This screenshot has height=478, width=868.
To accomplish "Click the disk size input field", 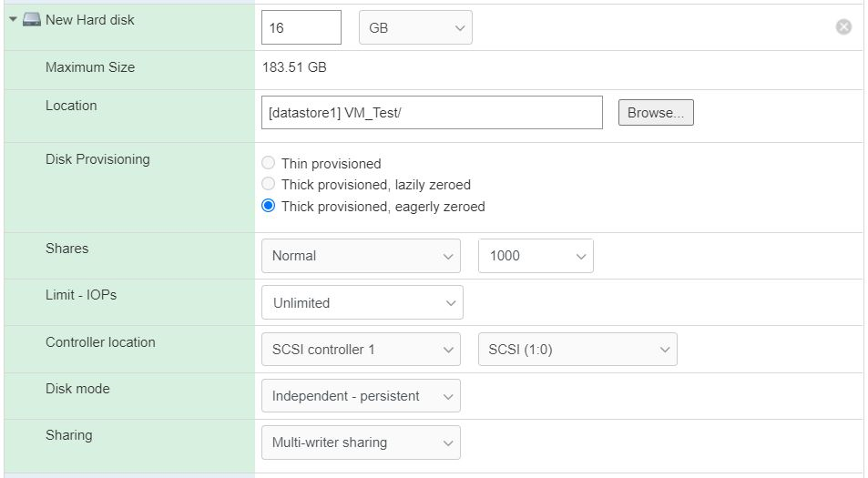I will pos(301,28).
